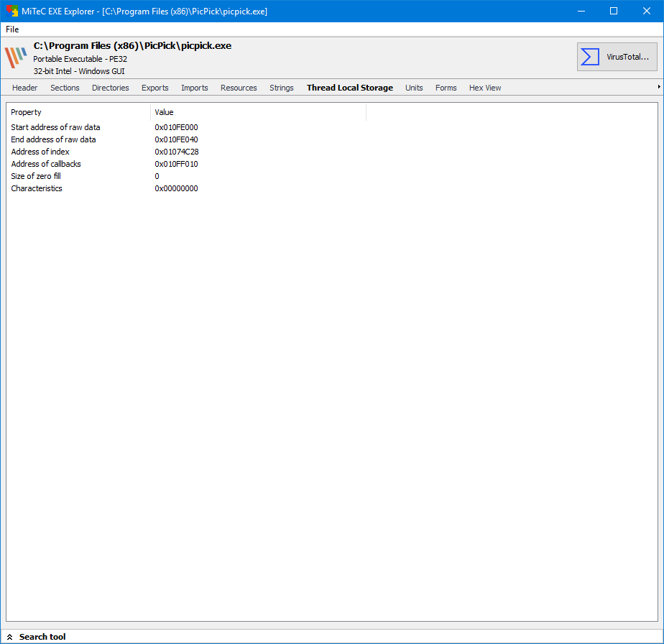Click the Value column header

pyautogui.click(x=258, y=112)
